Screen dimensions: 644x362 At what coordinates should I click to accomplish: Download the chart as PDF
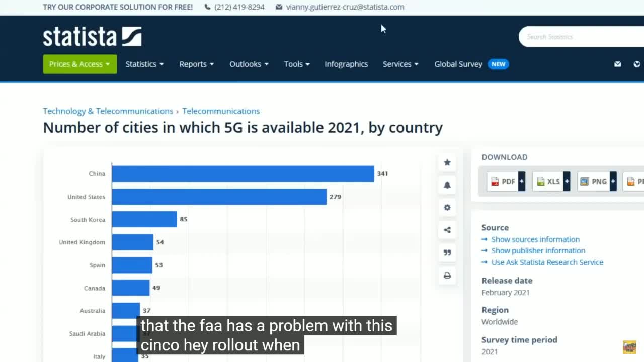click(x=506, y=181)
